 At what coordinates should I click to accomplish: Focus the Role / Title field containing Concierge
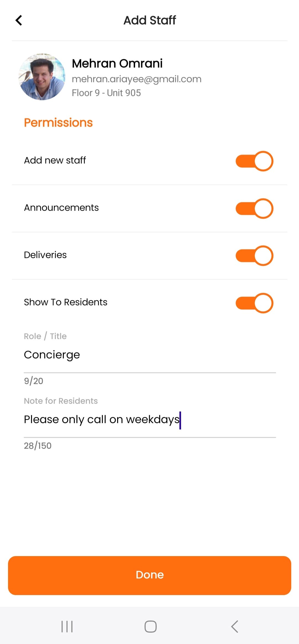click(x=149, y=355)
